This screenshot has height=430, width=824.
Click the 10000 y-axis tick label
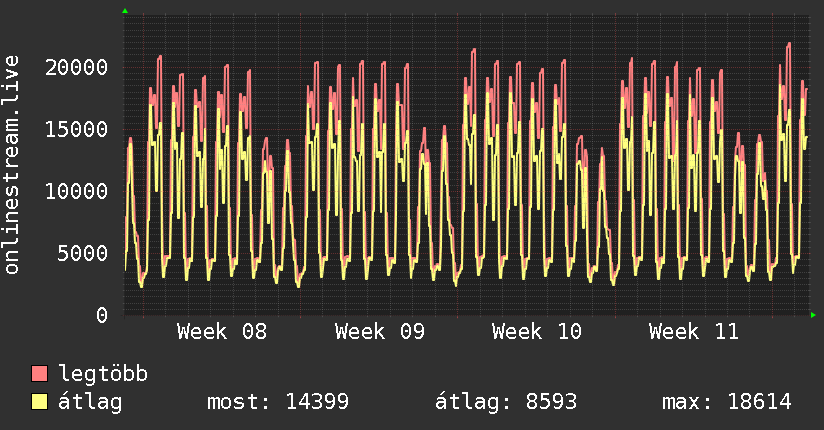(x=76, y=191)
